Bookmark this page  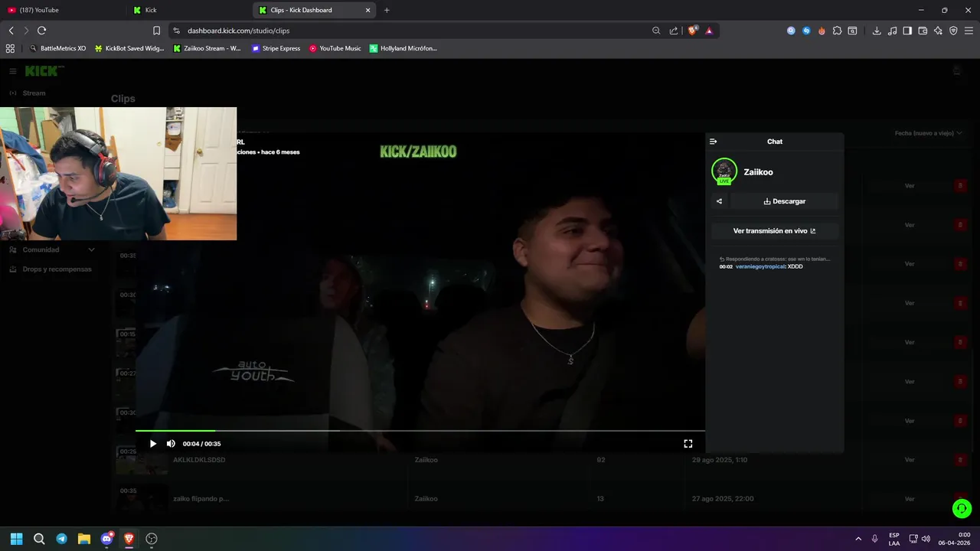[156, 31]
